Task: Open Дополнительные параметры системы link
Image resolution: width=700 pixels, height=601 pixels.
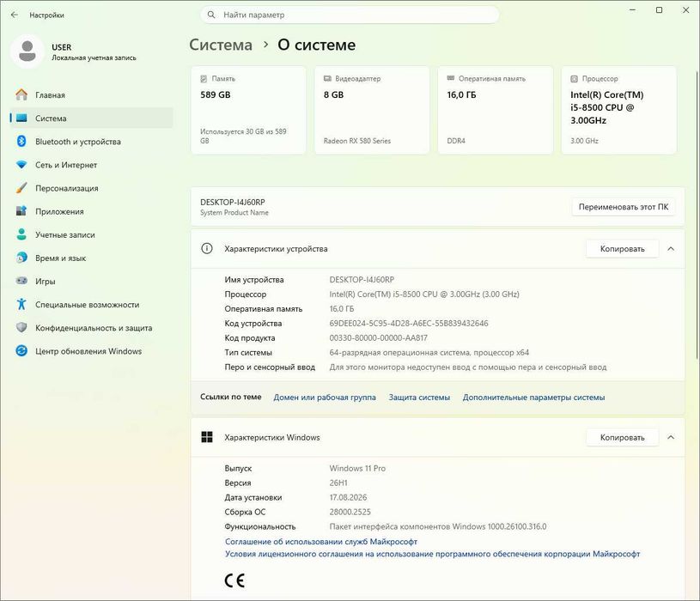Action: (533, 398)
